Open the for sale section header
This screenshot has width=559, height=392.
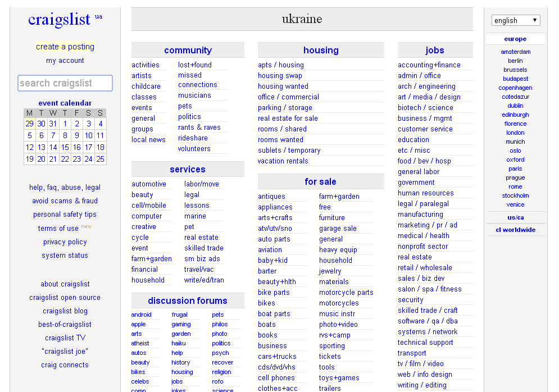click(x=320, y=182)
